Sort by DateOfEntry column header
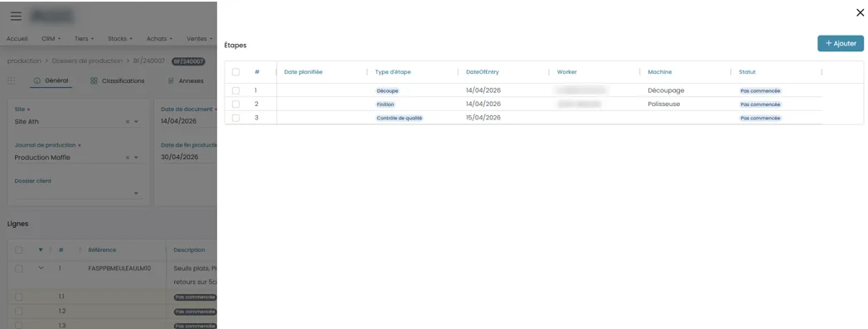This screenshot has height=329, width=868. 482,72
